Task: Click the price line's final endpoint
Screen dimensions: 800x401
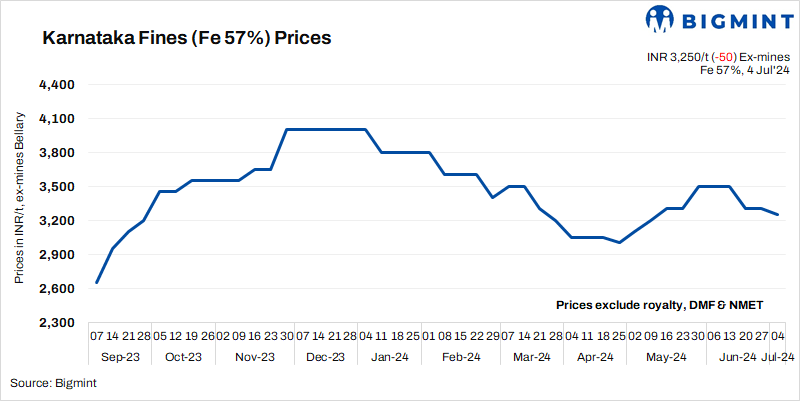Action: click(780, 214)
